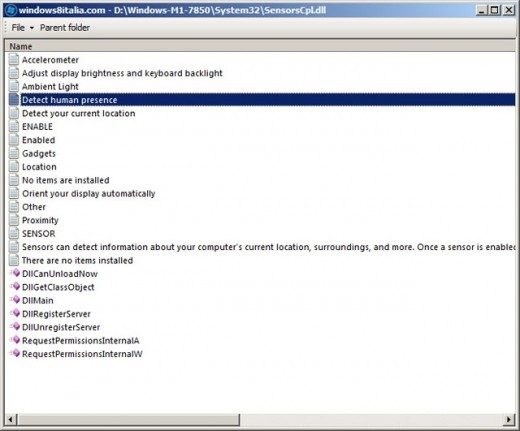This screenshot has width=520, height=431.
Task: Click the Ambient Light document icon
Action: [x=14, y=86]
